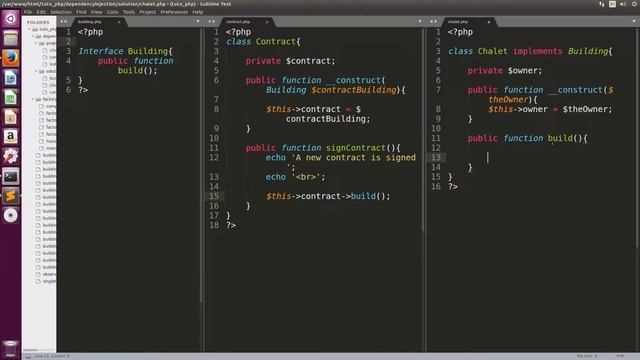Click the 'class Contract{' line
This screenshot has height=360, width=640.
(x=263, y=42)
